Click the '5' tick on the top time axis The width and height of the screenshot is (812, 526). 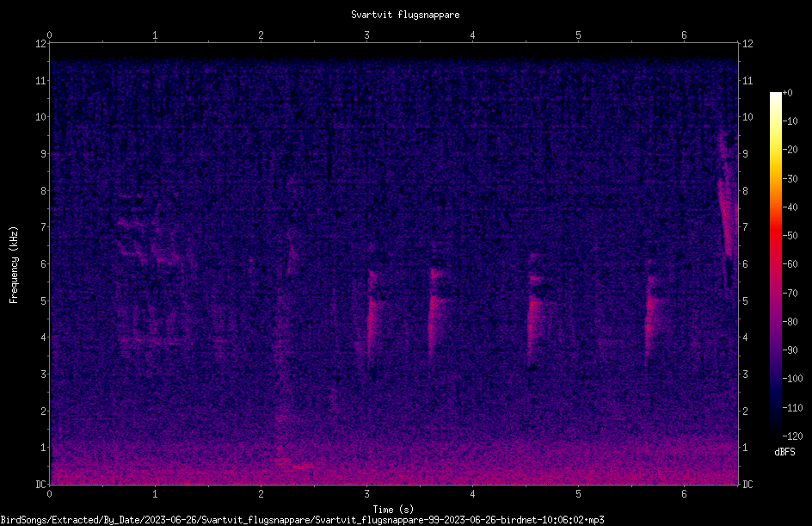578,35
